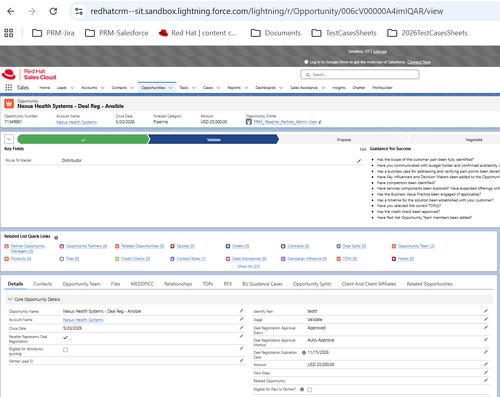Click the pencil icon beside Identify Pain

[x=486, y=311]
